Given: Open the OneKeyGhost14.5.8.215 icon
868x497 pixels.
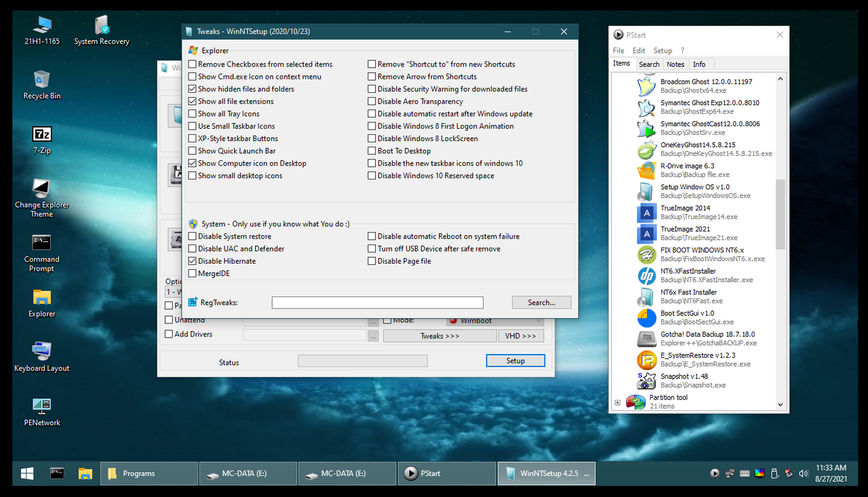Looking at the screenshot, I should [647, 149].
